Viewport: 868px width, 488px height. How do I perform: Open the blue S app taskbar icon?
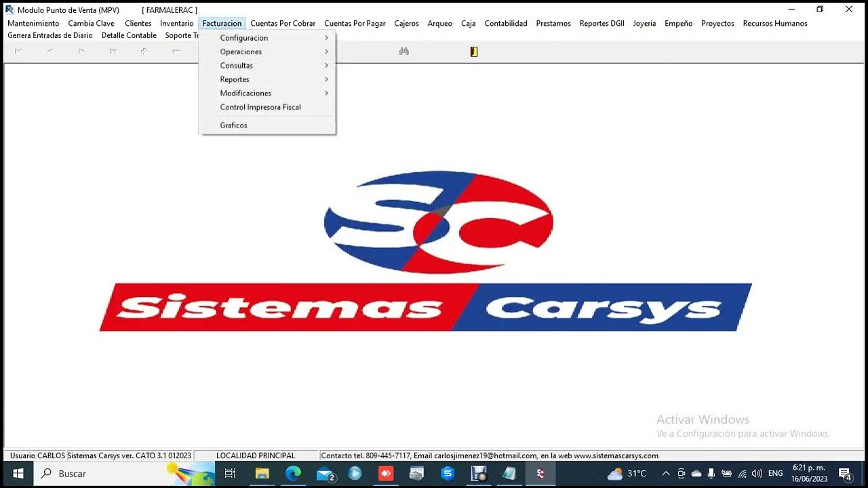tap(448, 474)
